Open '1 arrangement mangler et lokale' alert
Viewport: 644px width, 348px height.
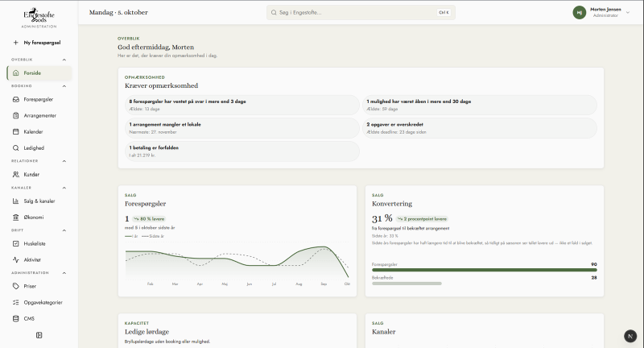click(242, 128)
